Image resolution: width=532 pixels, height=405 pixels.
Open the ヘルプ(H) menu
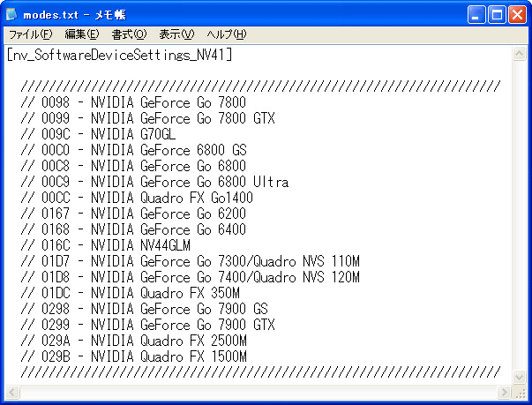[x=226, y=34]
